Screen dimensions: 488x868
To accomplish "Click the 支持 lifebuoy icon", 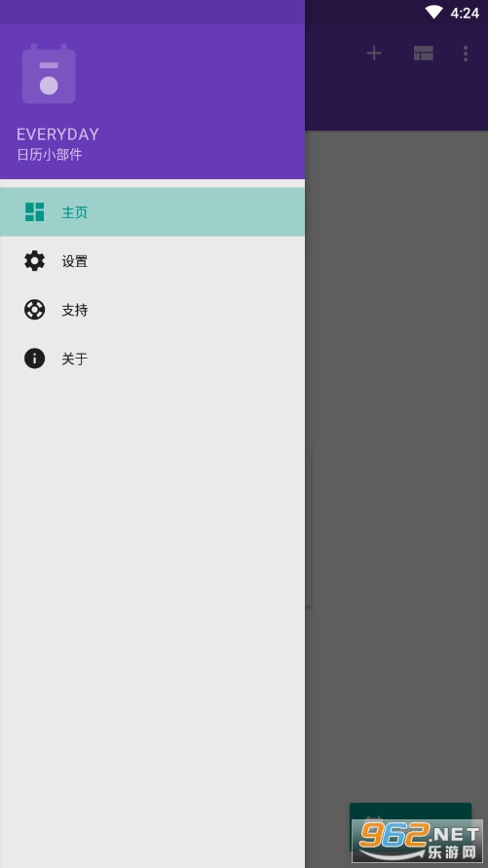I will coord(34,310).
